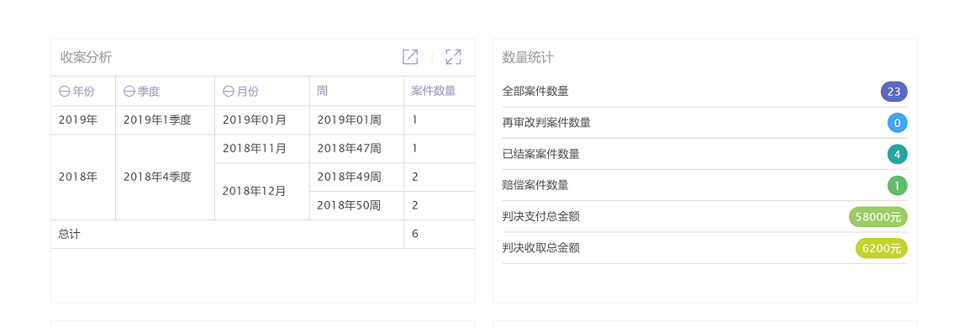
Task: Click the teal 4 badge
Action: (898, 154)
